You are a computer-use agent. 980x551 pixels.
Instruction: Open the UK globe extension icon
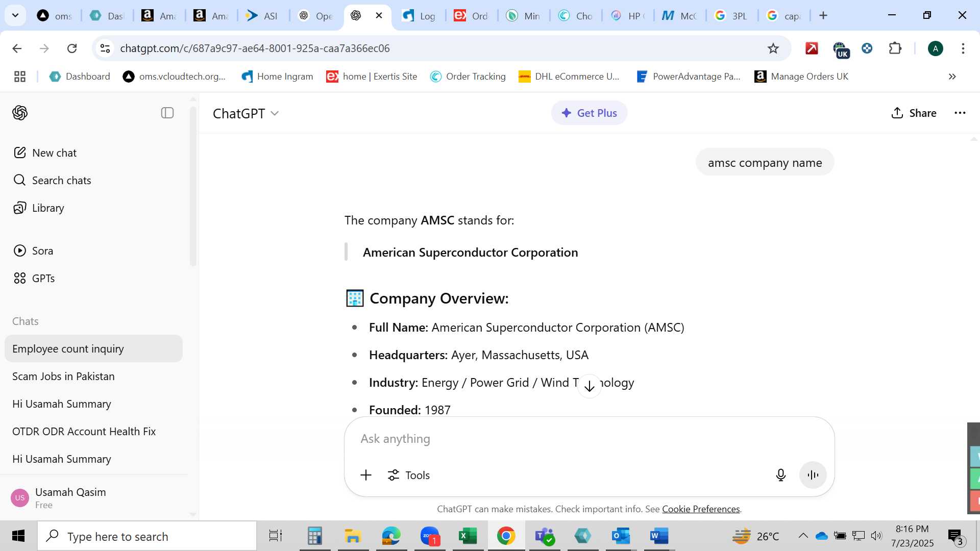pyautogui.click(x=841, y=49)
